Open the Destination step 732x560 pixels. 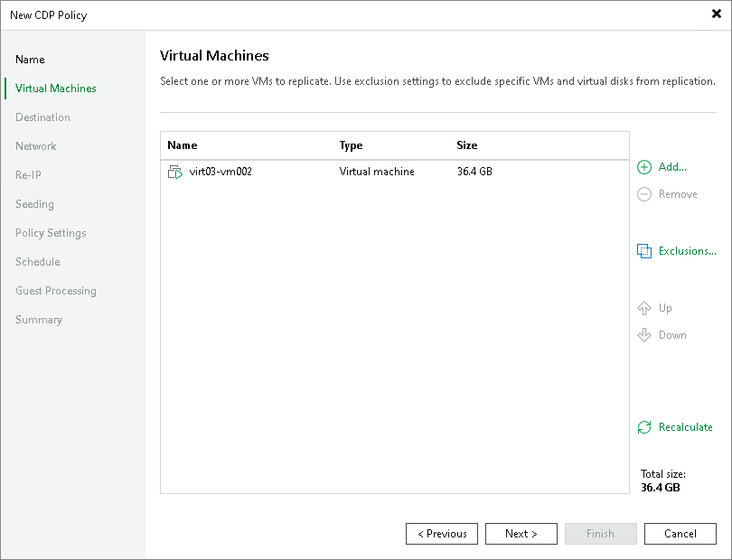pyautogui.click(x=42, y=117)
